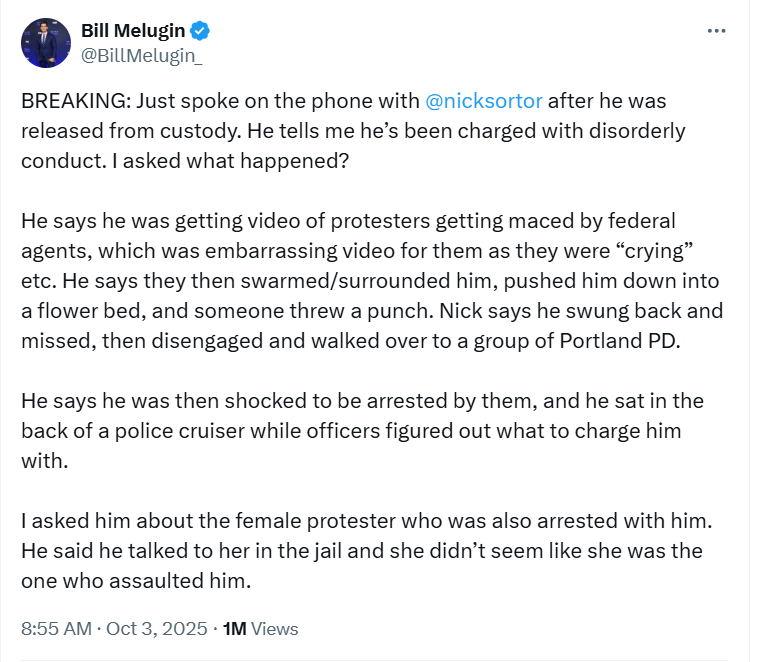Click the Oct 3, 2025 date
Screen dimensions: 760x662
[157, 629]
